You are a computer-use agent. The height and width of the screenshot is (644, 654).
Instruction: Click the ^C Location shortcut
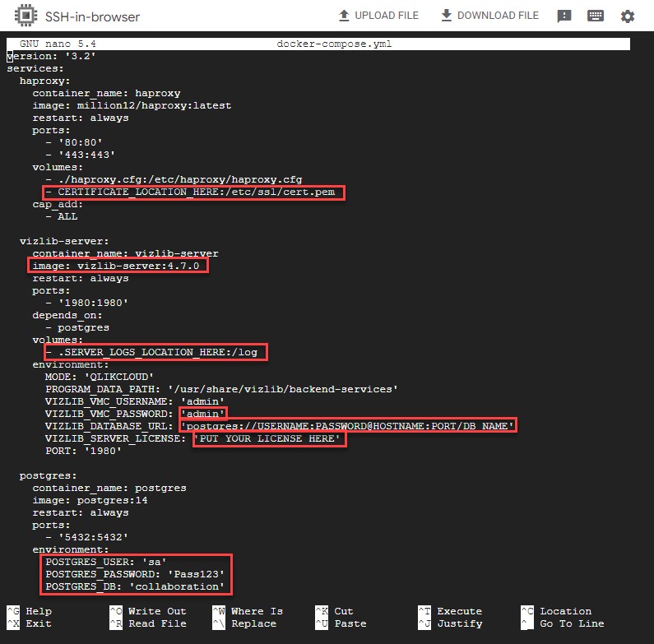[x=556, y=611]
